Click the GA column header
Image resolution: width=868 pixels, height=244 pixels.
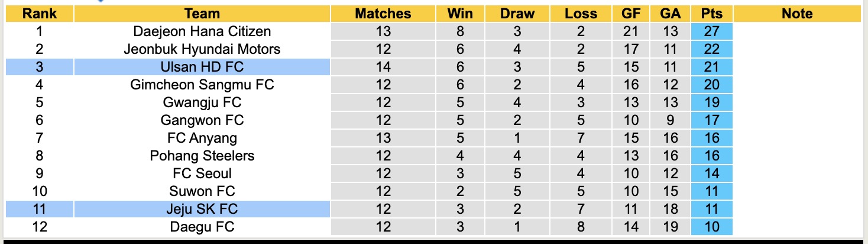click(x=671, y=14)
